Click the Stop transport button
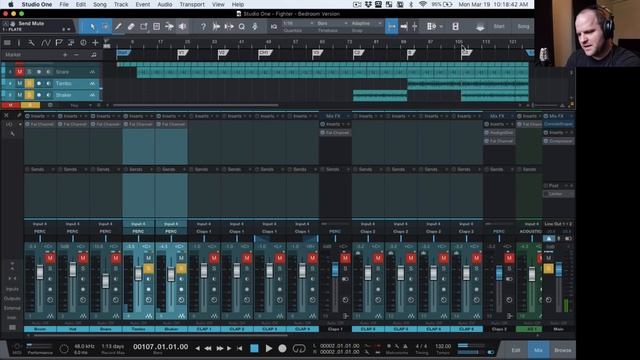 point(254,349)
